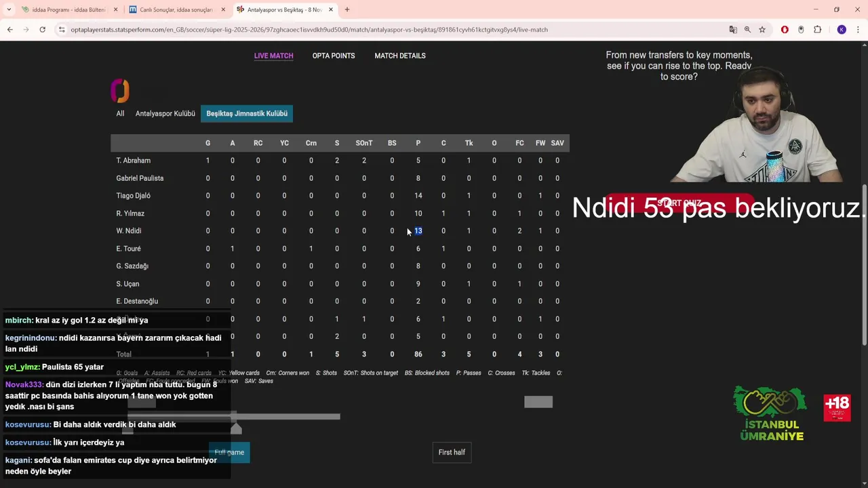This screenshot has height=488, width=868.
Task: Click the optaplayerstats URL address field
Action: (x=309, y=30)
